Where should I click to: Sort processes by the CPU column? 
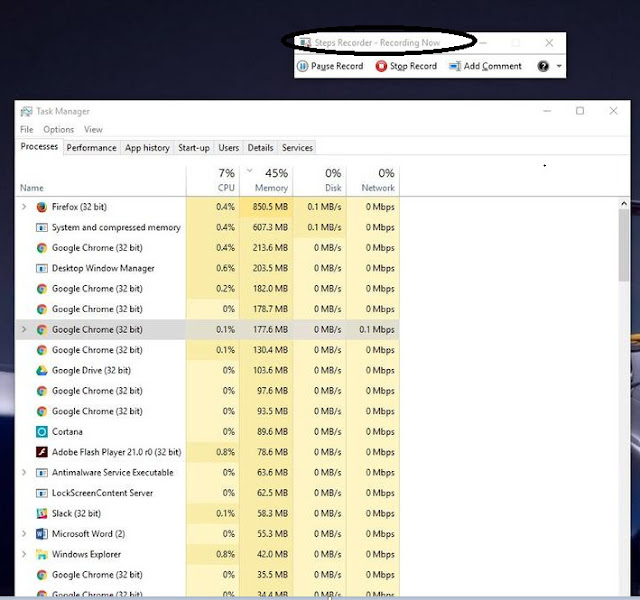tap(213, 180)
